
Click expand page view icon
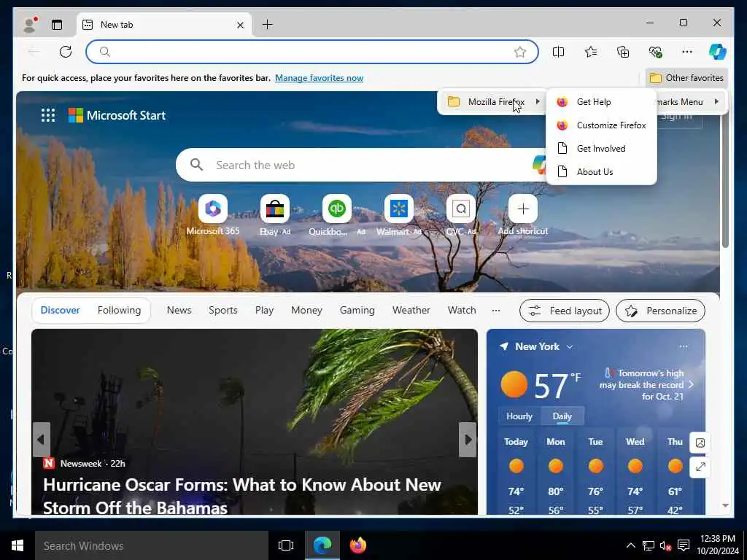[x=700, y=467]
